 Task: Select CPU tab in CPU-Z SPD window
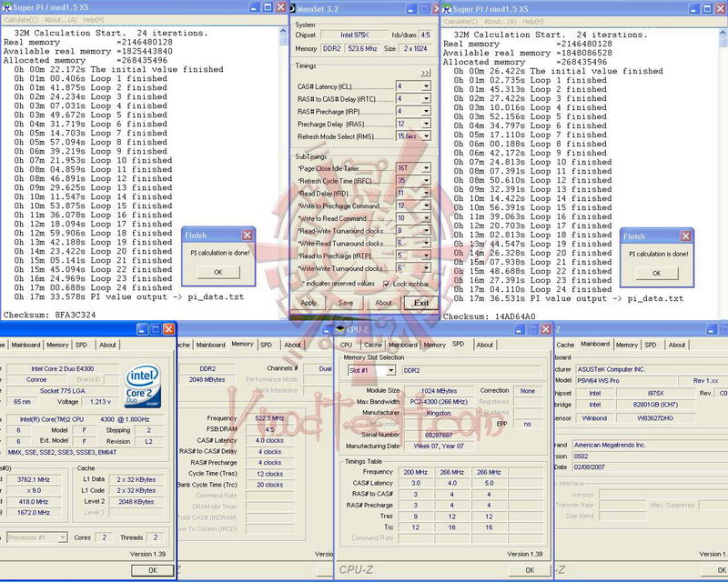click(x=347, y=345)
